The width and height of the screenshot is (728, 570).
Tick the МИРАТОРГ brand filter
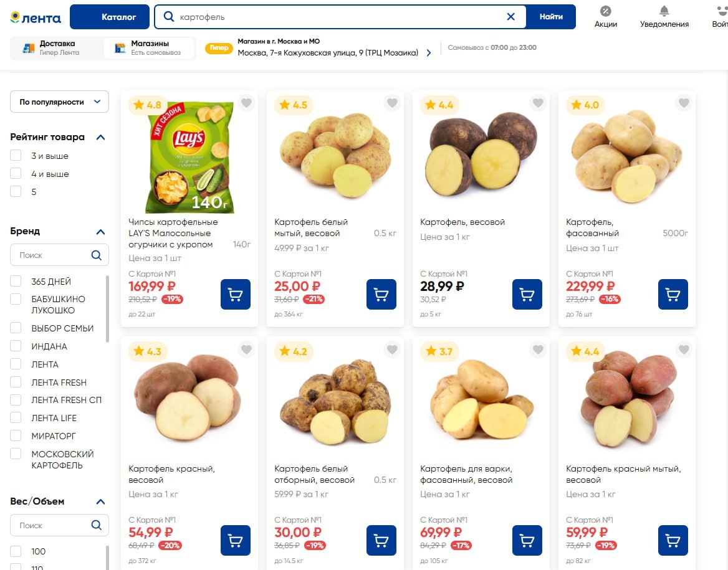tap(16, 436)
